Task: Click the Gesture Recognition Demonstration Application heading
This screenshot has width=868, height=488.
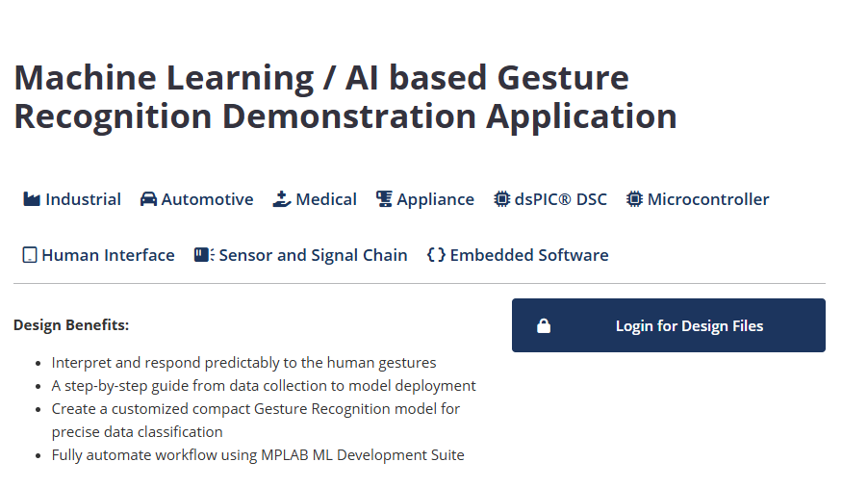Action: coord(345,97)
